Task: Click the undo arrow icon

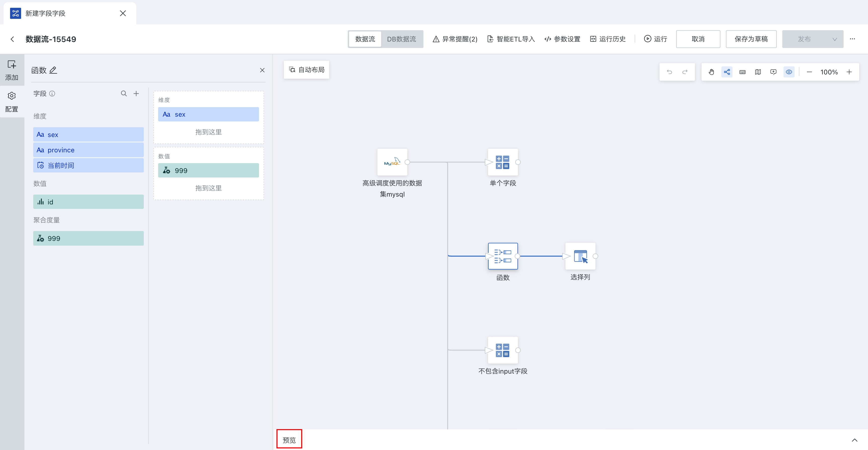Action: point(670,72)
